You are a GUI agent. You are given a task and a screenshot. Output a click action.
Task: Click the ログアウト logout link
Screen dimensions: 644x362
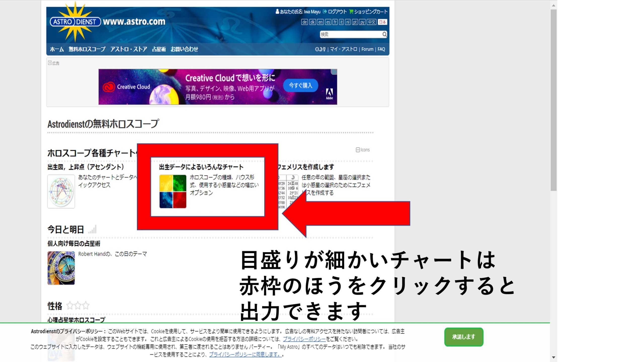pos(335,12)
